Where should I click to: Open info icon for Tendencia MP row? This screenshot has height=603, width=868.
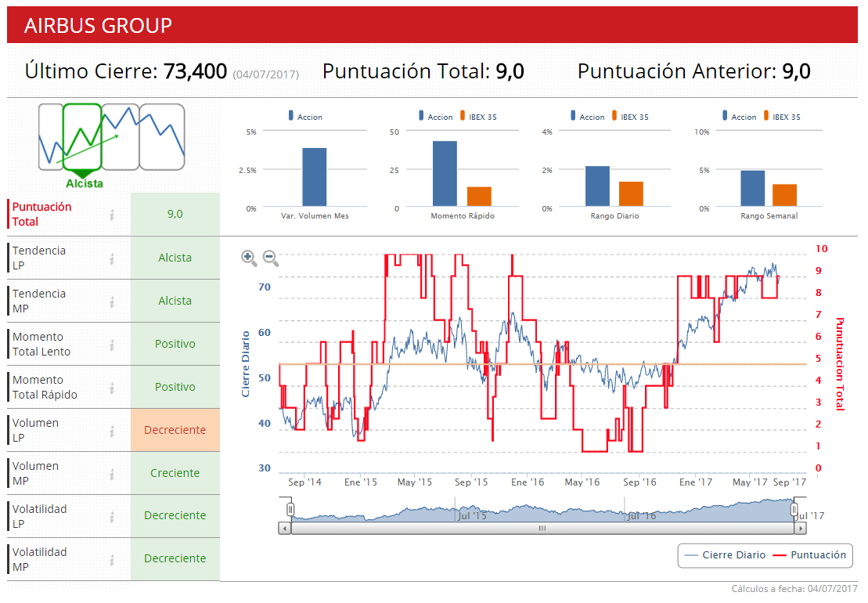coord(112,301)
